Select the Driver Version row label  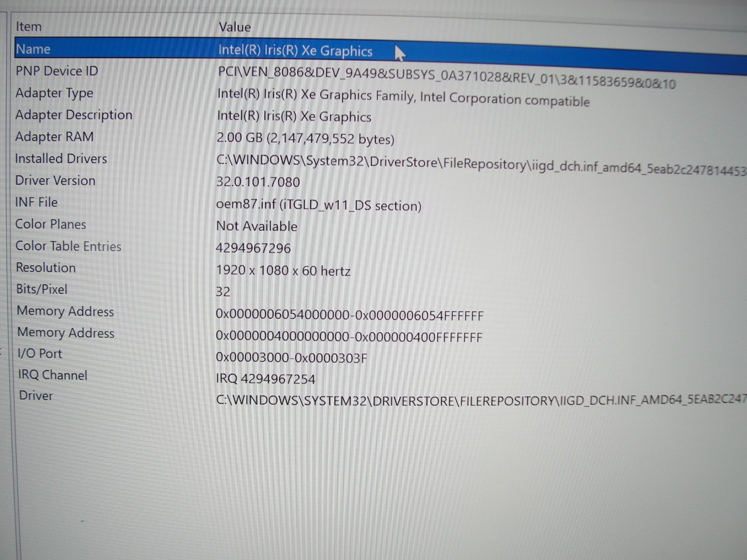[55, 181]
